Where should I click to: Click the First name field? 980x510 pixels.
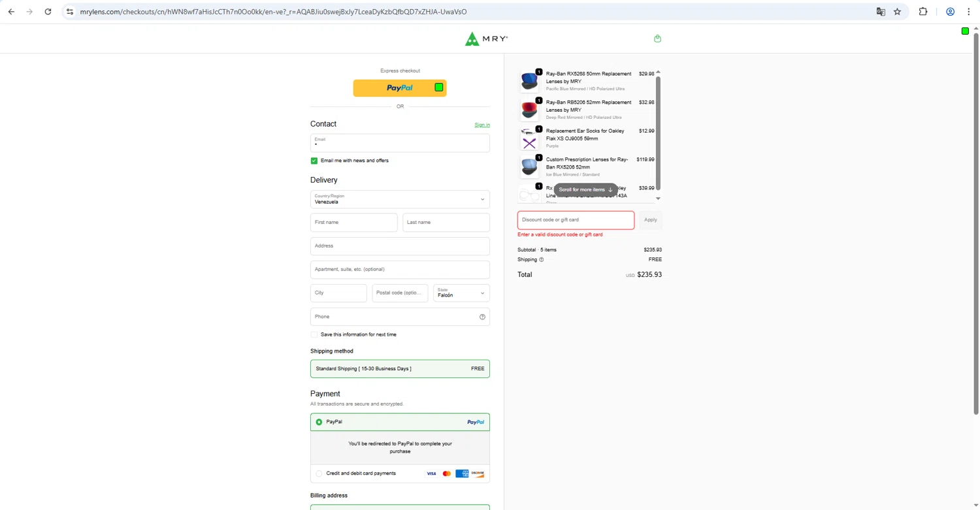pyautogui.click(x=353, y=223)
